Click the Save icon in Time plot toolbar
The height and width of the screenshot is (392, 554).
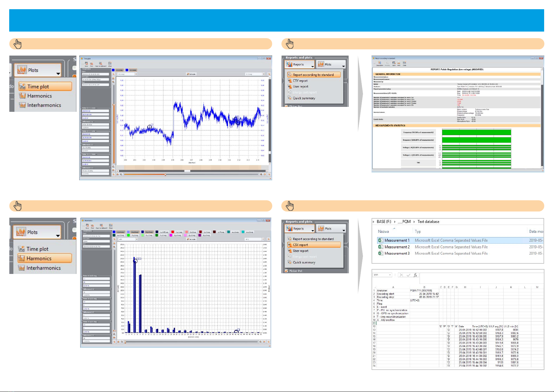(86, 64)
